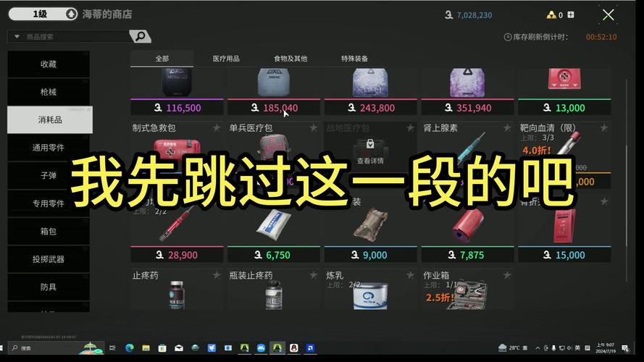Favorite 瓶装止疼药 with its star
The height and width of the screenshot is (362, 644).
click(314, 275)
